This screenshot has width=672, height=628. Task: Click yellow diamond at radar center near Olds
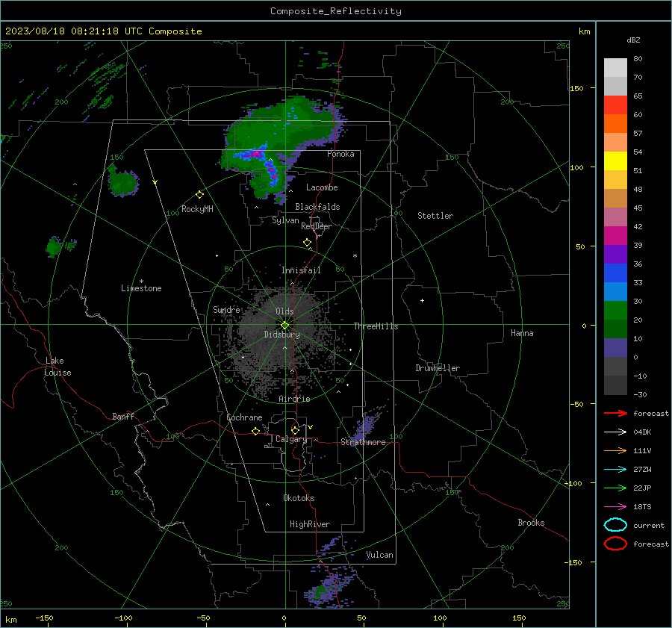coord(284,326)
